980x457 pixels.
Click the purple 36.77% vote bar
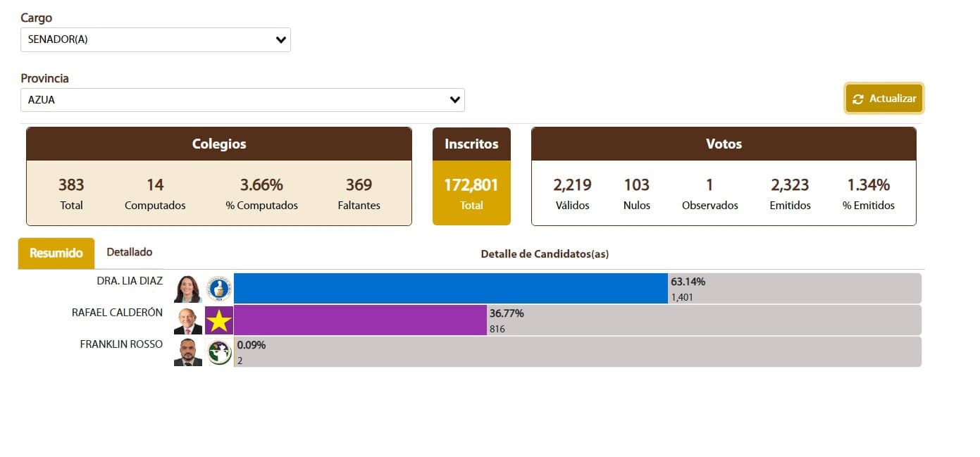click(360, 320)
